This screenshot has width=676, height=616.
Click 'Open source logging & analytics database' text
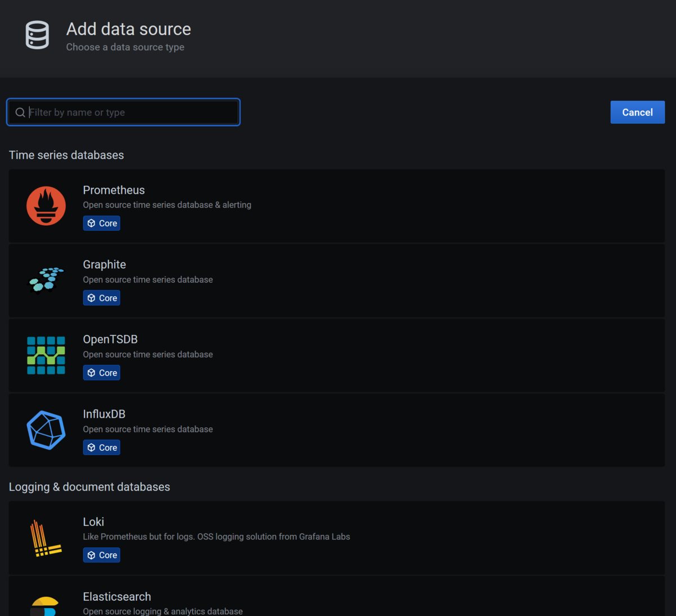[x=163, y=611]
